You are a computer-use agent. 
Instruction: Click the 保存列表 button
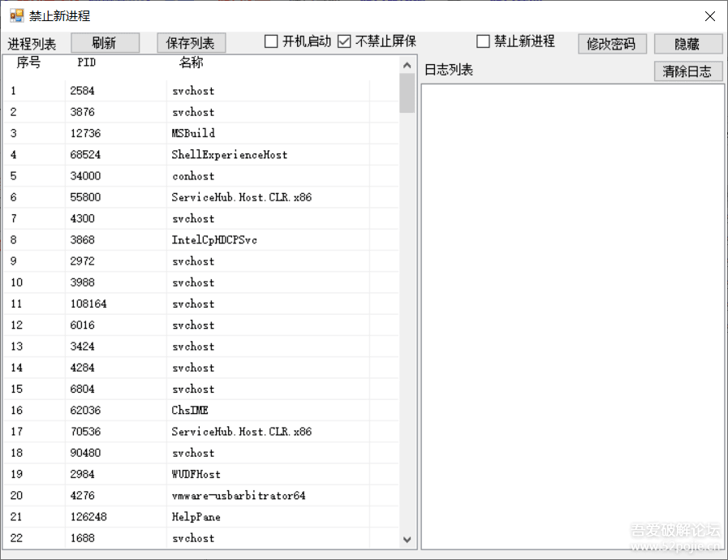(x=191, y=42)
